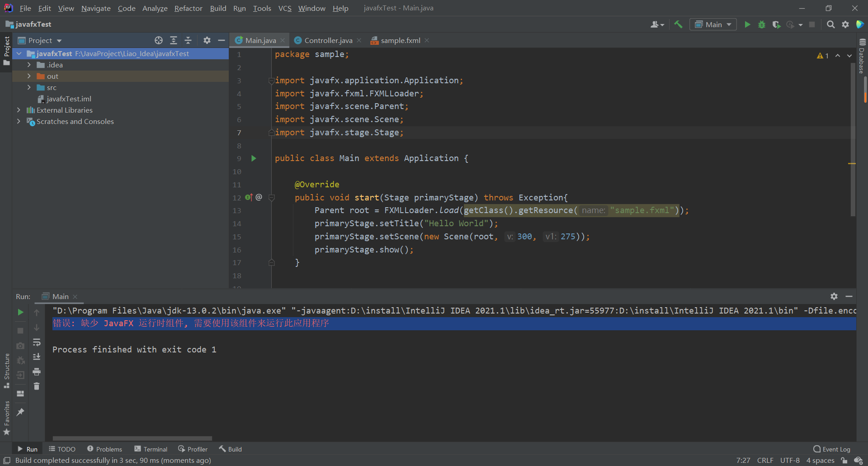Start debugging with the bug icon

point(762,24)
